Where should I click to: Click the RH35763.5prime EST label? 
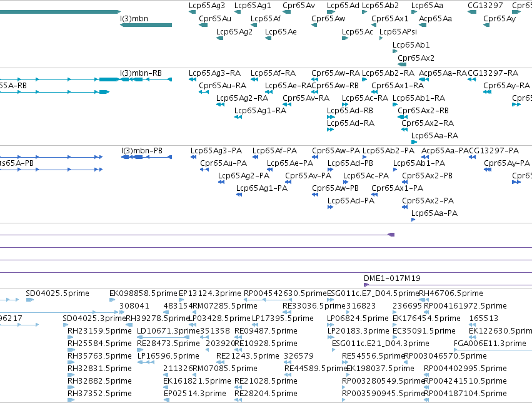click(99, 356)
